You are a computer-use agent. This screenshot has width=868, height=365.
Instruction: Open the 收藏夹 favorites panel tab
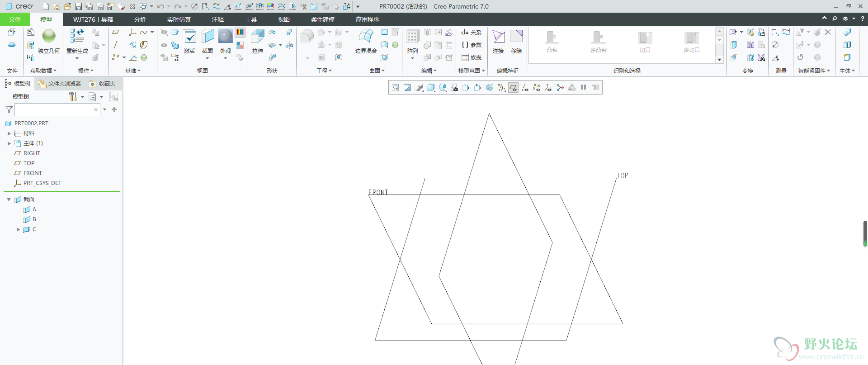tap(103, 84)
